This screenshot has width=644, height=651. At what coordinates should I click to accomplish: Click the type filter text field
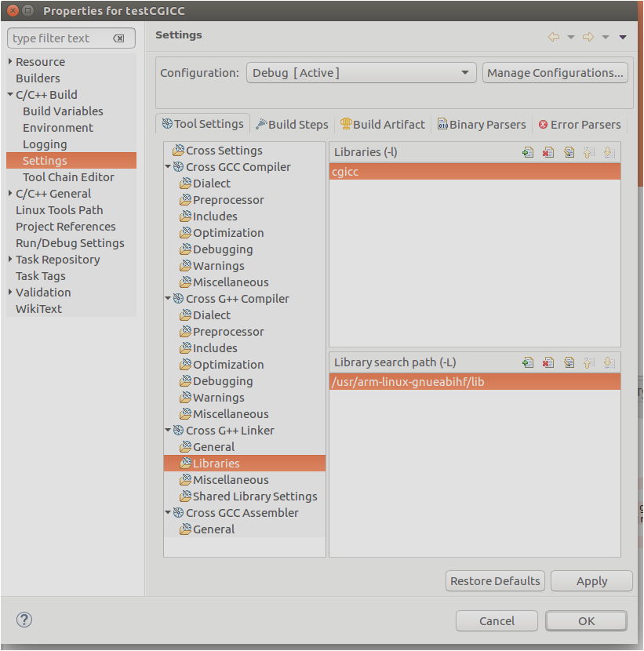click(x=61, y=38)
